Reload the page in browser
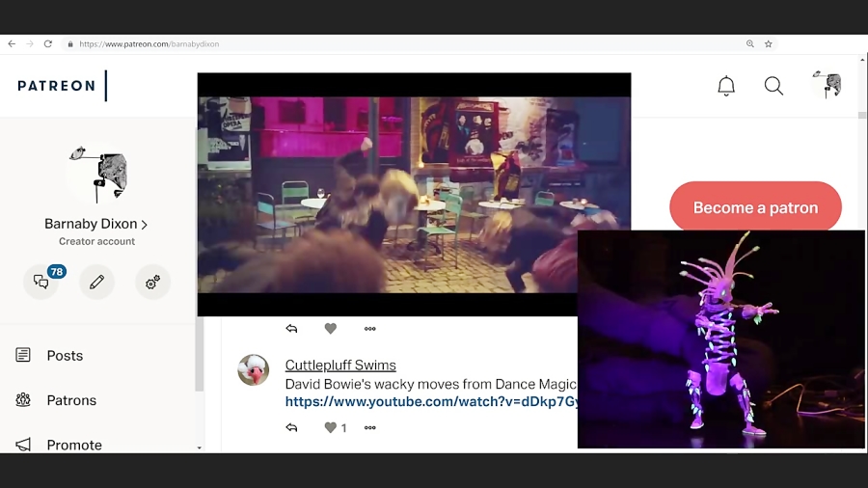The width and height of the screenshot is (868, 488). (48, 43)
